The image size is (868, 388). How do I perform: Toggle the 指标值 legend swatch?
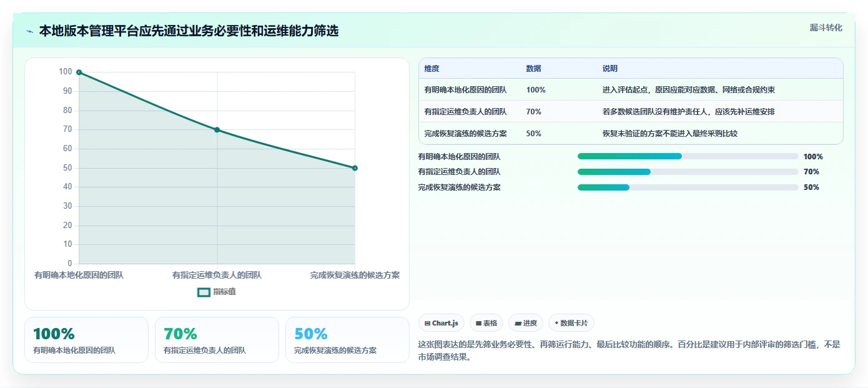click(204, 292)
